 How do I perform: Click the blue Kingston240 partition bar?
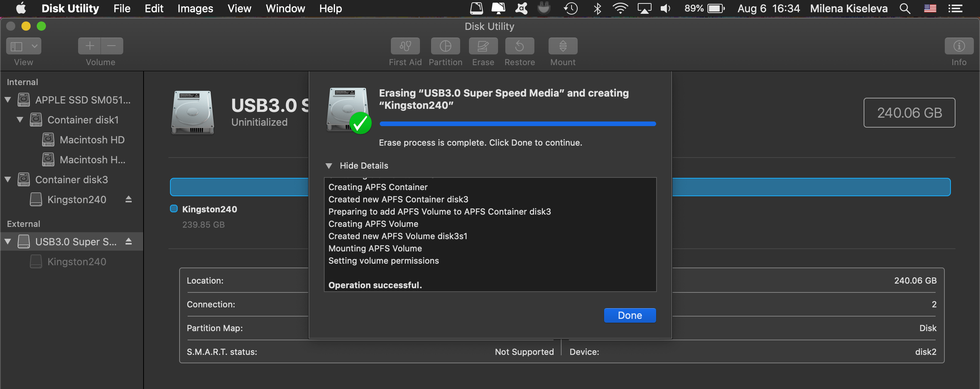click(560, 187)
